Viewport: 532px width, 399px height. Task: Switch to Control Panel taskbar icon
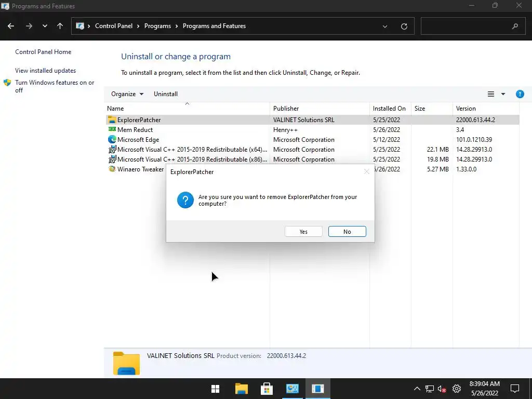click(x=292, y=389)
